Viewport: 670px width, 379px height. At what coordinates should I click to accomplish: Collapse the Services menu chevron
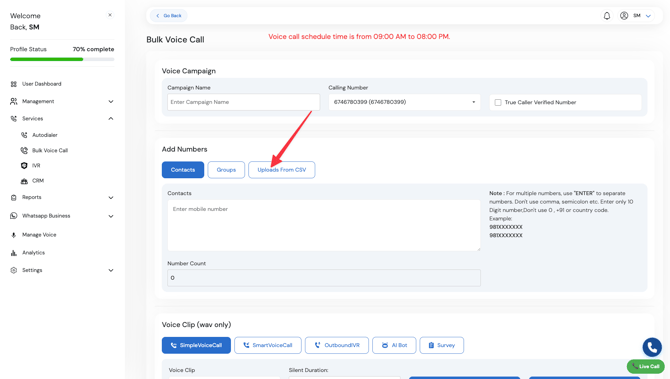(x=111, y=118)
